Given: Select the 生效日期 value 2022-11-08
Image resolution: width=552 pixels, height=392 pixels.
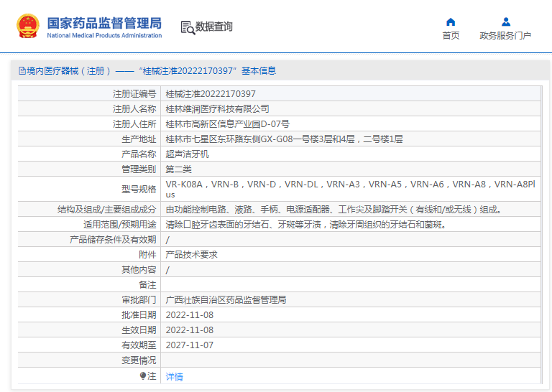Looking at the screenshot, I should click(x=190, y=330).
